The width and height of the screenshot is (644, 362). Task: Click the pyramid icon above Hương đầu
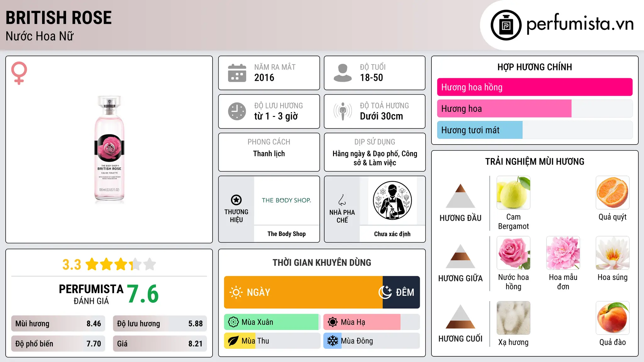click(x=460, y=196)
